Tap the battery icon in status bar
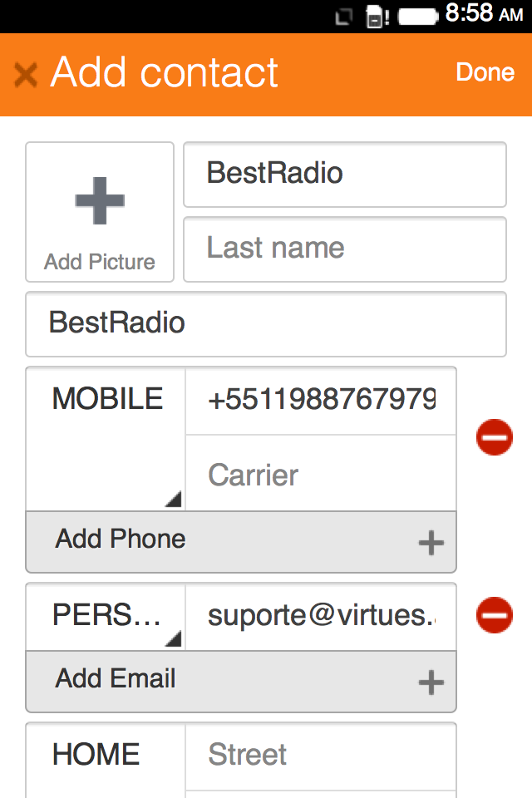532x798 pixels. point(417,16)
